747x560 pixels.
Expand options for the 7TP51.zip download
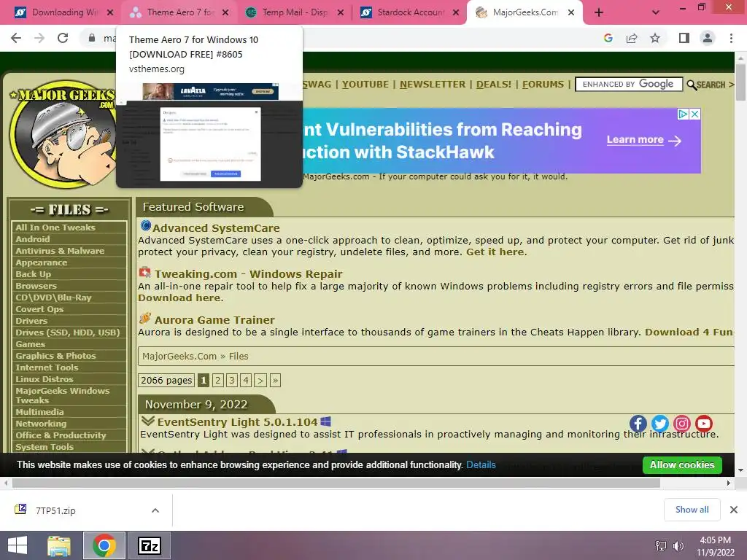155,510
